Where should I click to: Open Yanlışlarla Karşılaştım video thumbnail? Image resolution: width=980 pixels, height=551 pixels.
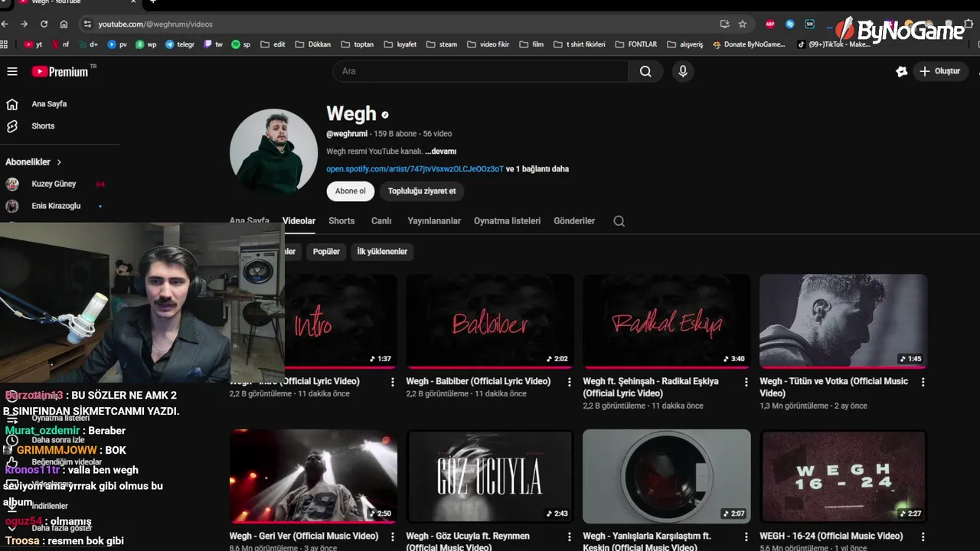coord(667,476)
